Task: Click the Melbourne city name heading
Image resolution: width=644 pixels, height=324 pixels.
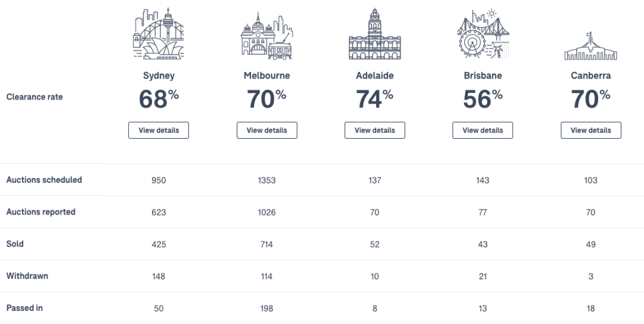Action: coord(267,76)
